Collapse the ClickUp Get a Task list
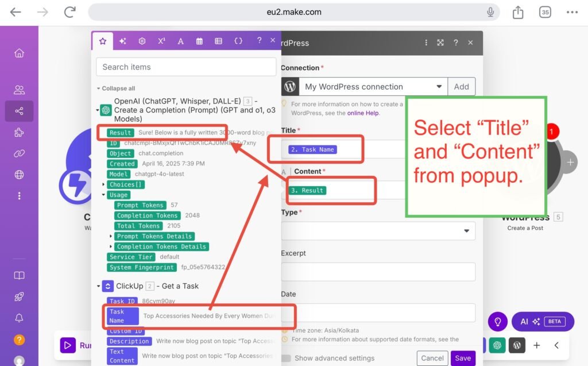 98,286
